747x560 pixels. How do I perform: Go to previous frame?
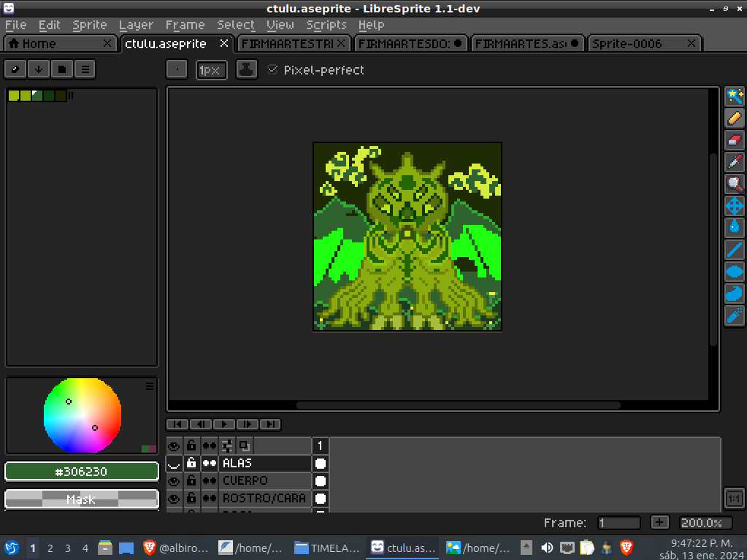click(201, 424)
